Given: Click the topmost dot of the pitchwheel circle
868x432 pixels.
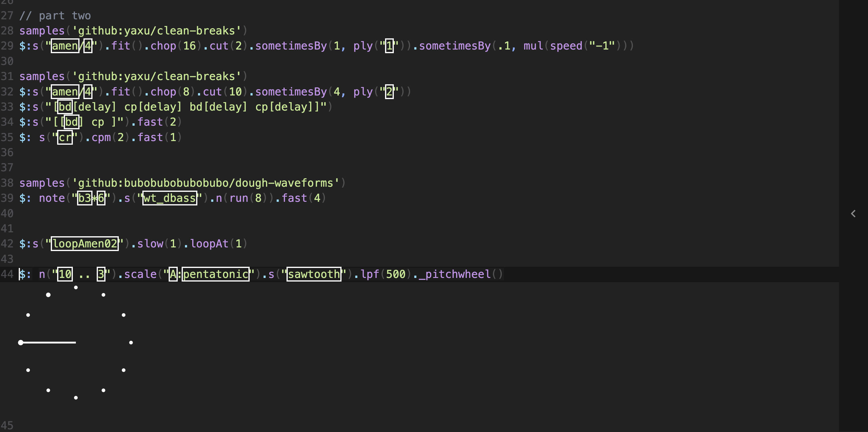Looking at the screenshot, I should [x=76, y=287].
